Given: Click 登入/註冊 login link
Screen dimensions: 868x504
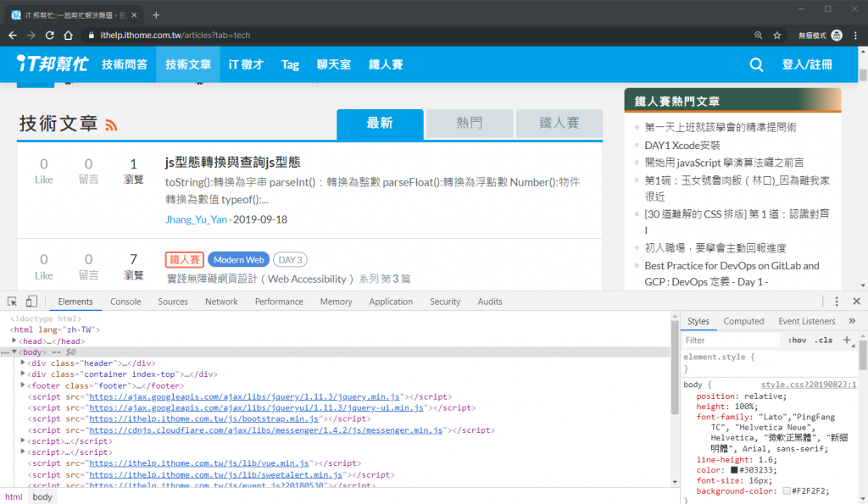Looking at the screenshot, I should (x=807, y=64).
